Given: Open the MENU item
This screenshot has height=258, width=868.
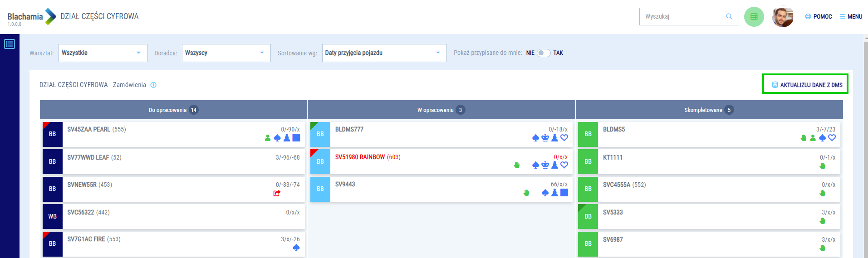Looking at the screenshot, I should (851, 17).
